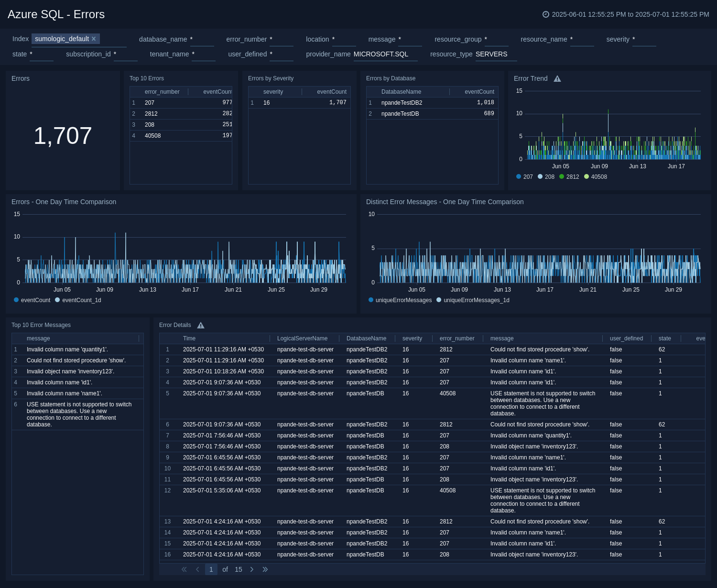This screenshot has height=588, width=717.
Task: Sort Errors by Severity by eventCount column
Action: [332, 92]
